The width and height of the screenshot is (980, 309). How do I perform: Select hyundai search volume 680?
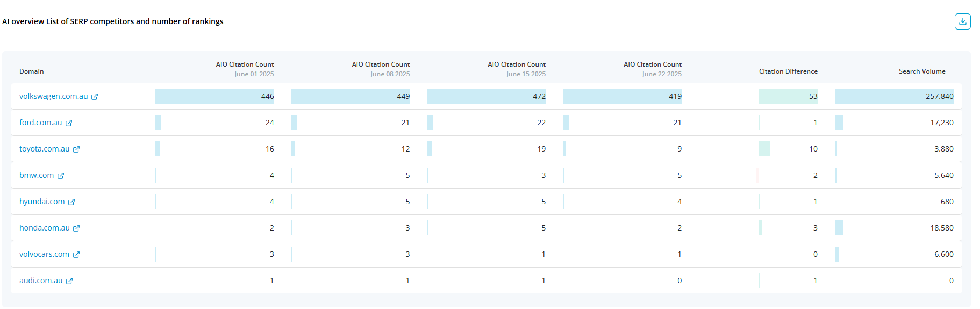[947, 202]
